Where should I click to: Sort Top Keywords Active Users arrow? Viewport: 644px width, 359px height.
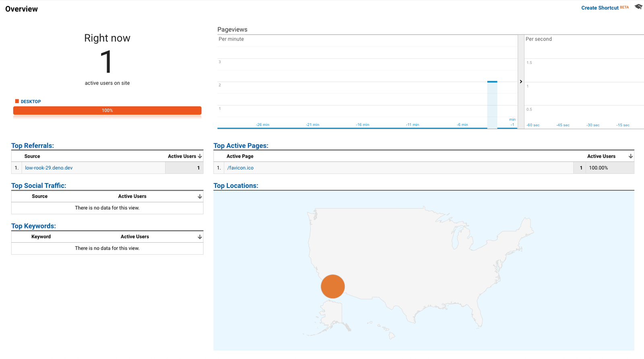[200, 237]
